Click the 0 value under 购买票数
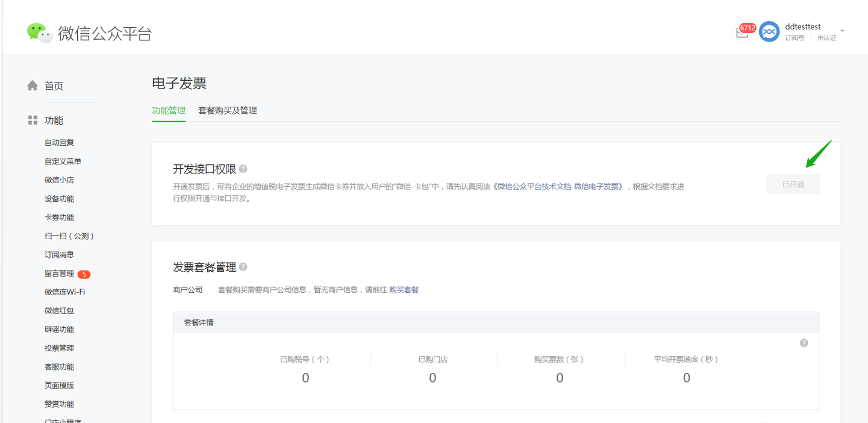 pyautogui.click(x=560, y=378)
